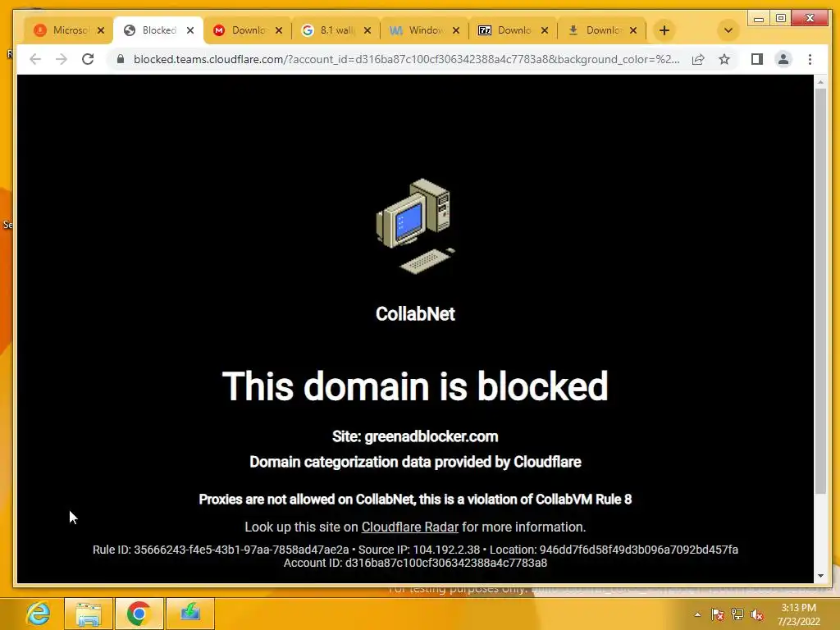Close the Blocked tab

[x=190, y=30]
